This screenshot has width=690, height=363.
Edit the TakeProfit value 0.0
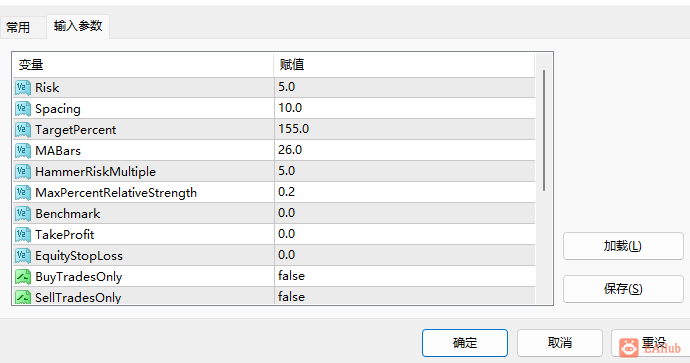404,235
